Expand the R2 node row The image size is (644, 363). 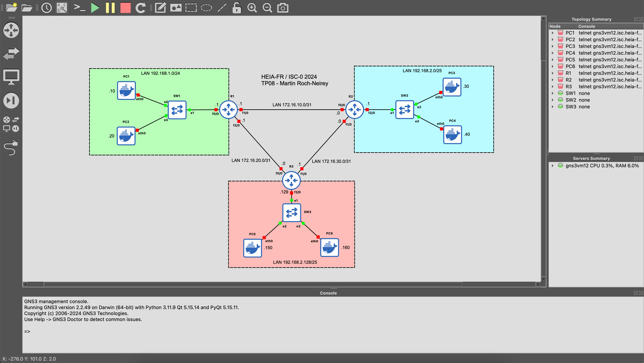tap(553, 80)
